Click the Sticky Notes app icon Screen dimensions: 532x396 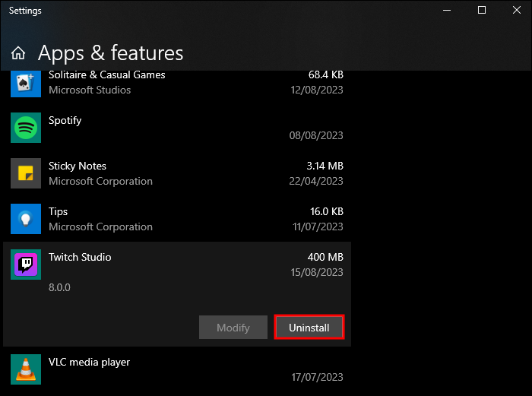[x=25, y=173]
